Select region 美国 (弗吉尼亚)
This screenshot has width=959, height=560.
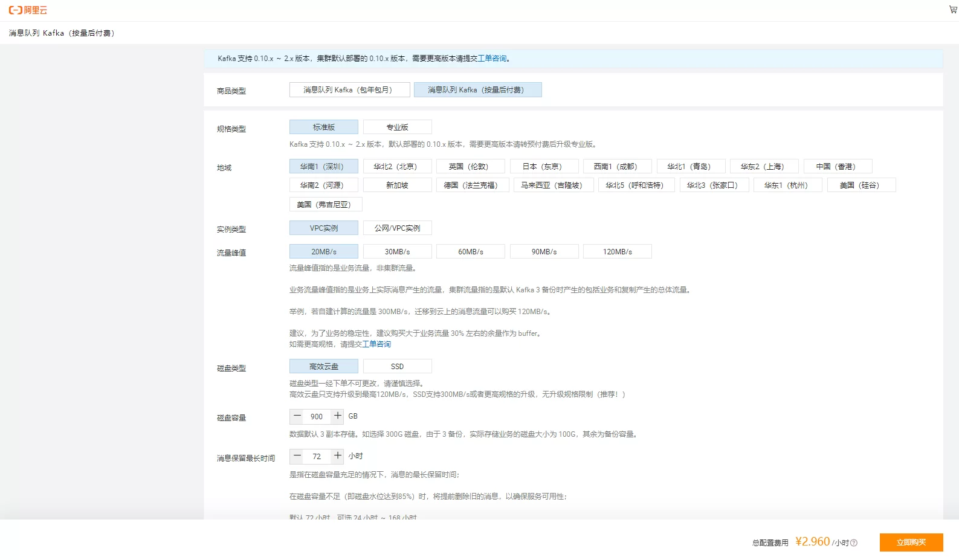[x=326, y=204]
